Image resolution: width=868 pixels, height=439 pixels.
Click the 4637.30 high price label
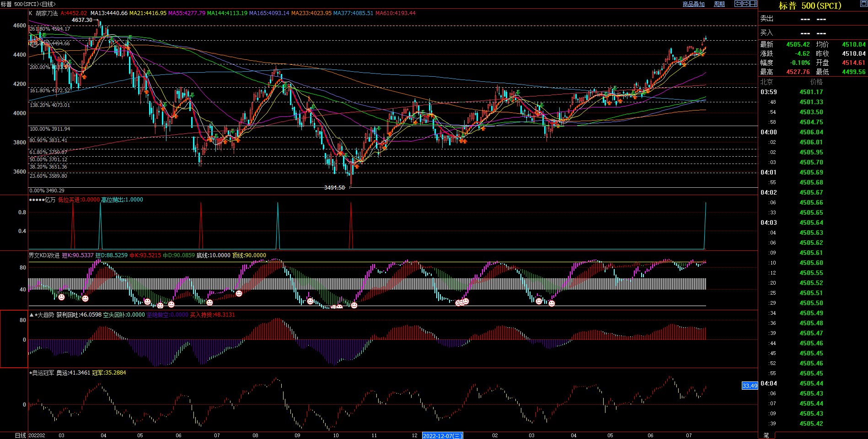pos(82,20)
